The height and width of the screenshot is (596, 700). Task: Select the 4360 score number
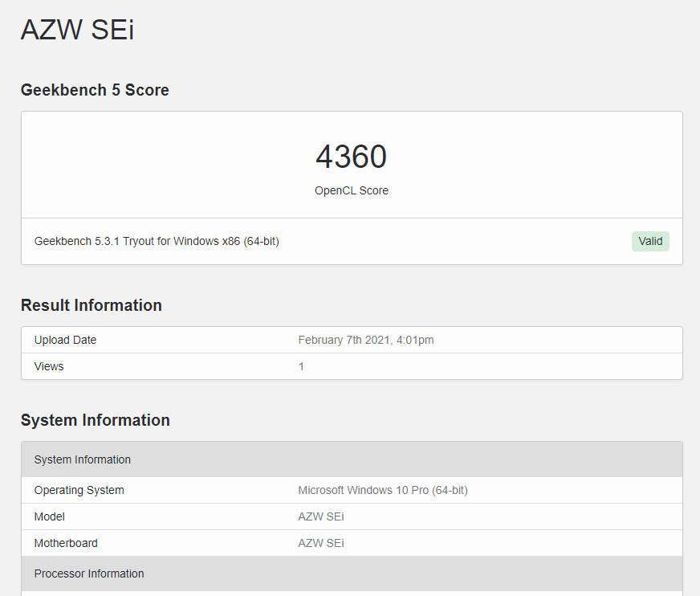(352, 157)
